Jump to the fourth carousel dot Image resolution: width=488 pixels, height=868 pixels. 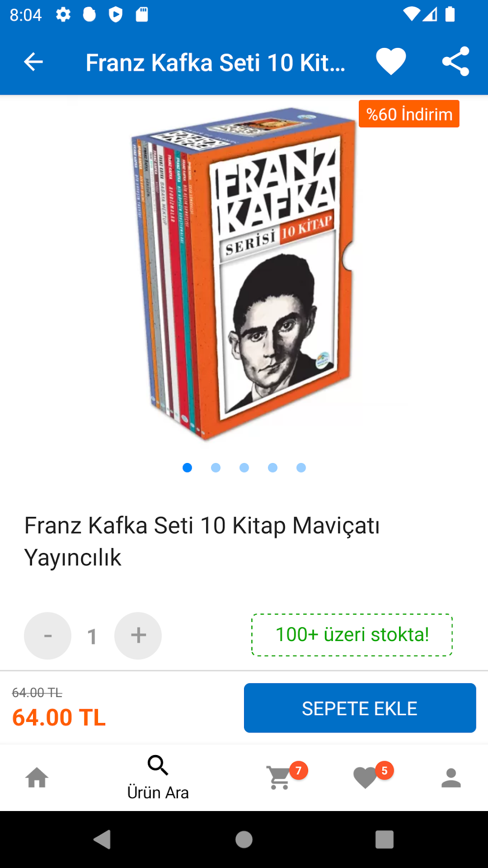tap(273, 468)
